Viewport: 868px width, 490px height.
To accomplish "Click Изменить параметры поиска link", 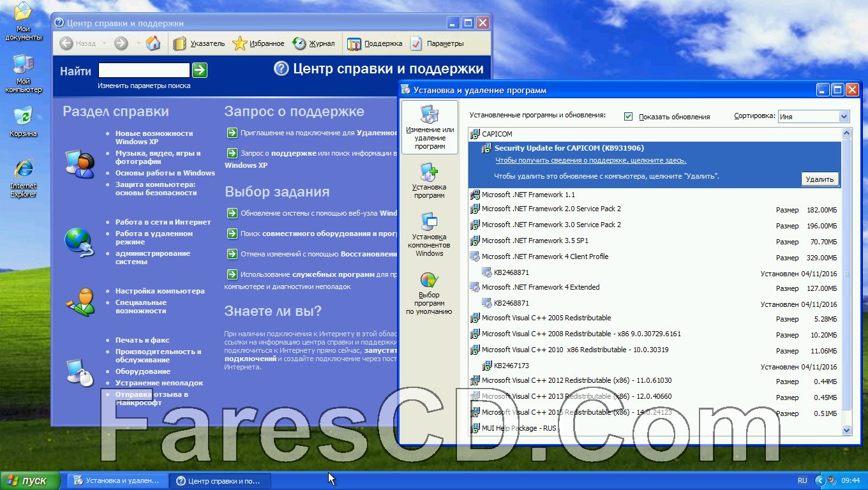I will 144,85.
